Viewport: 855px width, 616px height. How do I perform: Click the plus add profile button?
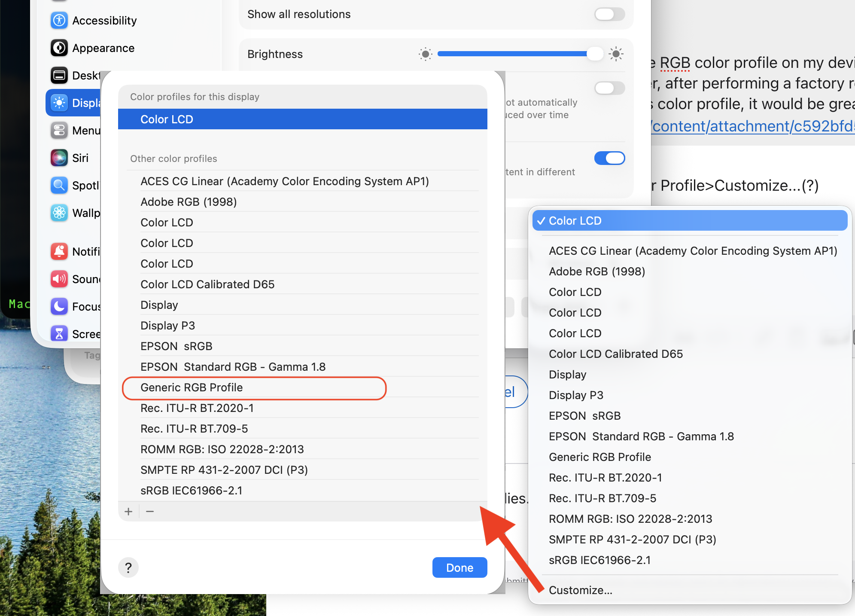coord(128,511)
